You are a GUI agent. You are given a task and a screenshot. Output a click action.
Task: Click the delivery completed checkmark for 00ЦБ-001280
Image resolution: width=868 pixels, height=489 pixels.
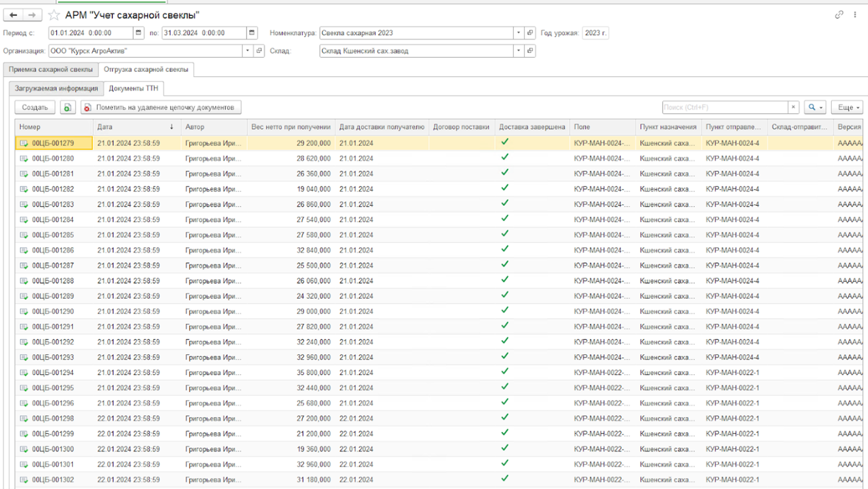tap(505, 157)
